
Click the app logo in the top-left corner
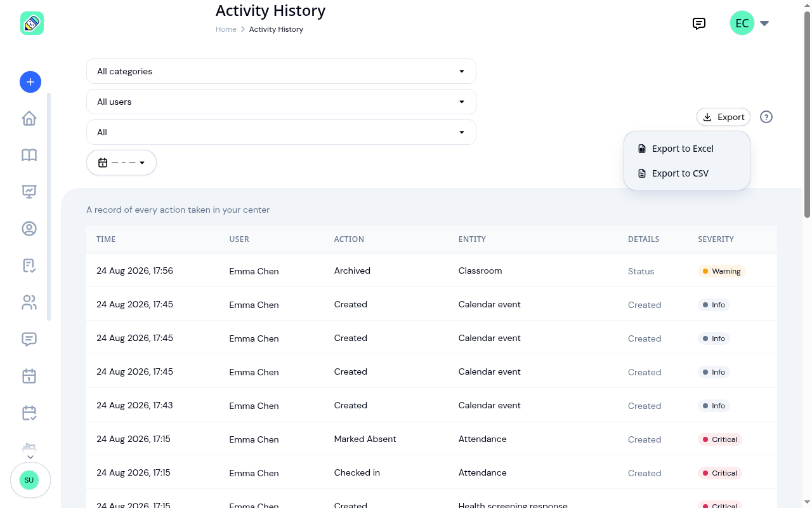(32, 23)
